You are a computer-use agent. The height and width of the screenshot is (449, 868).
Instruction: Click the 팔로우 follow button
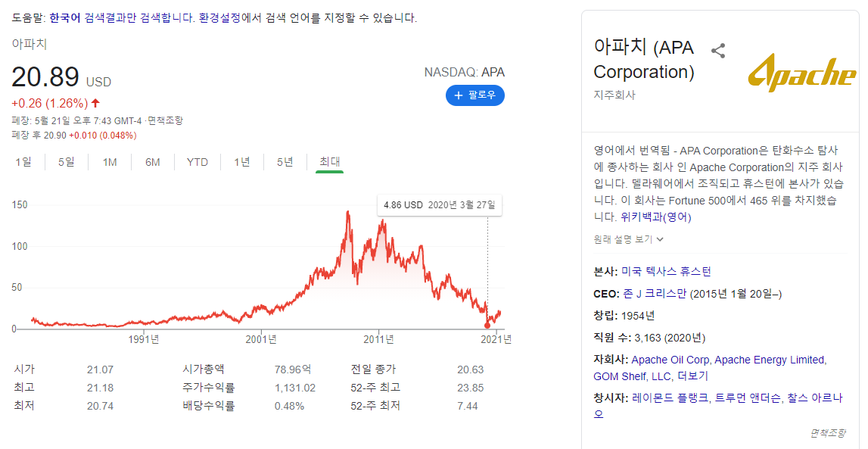pyautogui.click(x=475, y=95)
